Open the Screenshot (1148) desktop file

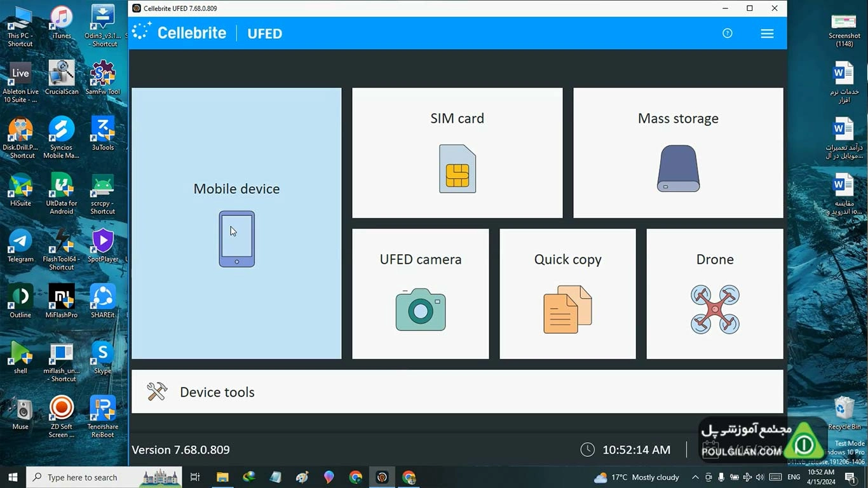point(844,30)
